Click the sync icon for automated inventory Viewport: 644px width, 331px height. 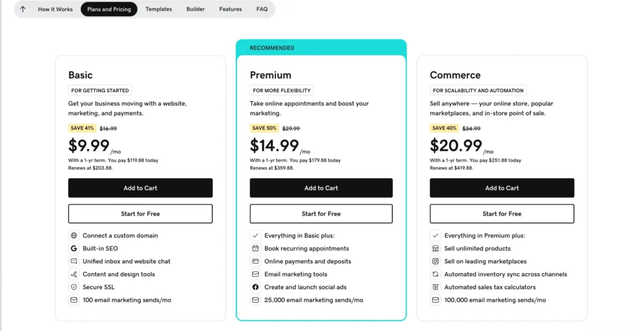[x=435, y=274]
